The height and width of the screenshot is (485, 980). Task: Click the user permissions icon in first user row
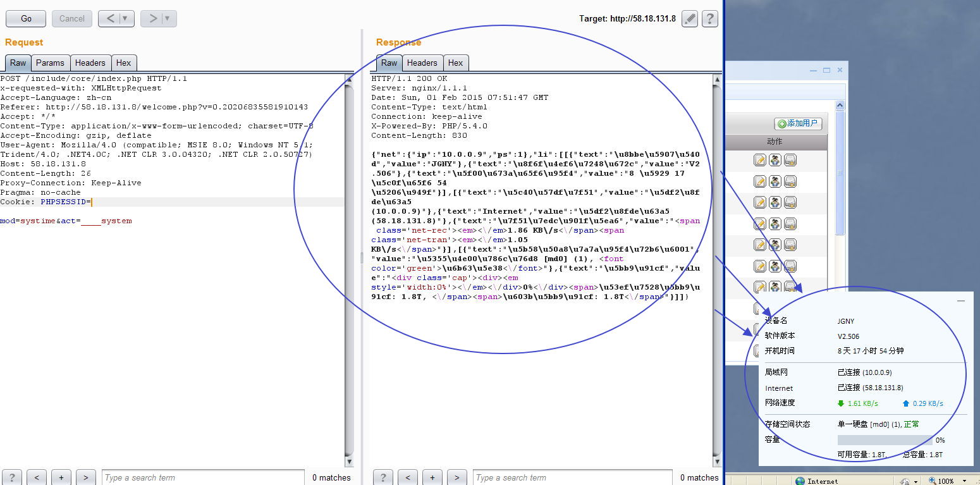click(x=775, y=161)
